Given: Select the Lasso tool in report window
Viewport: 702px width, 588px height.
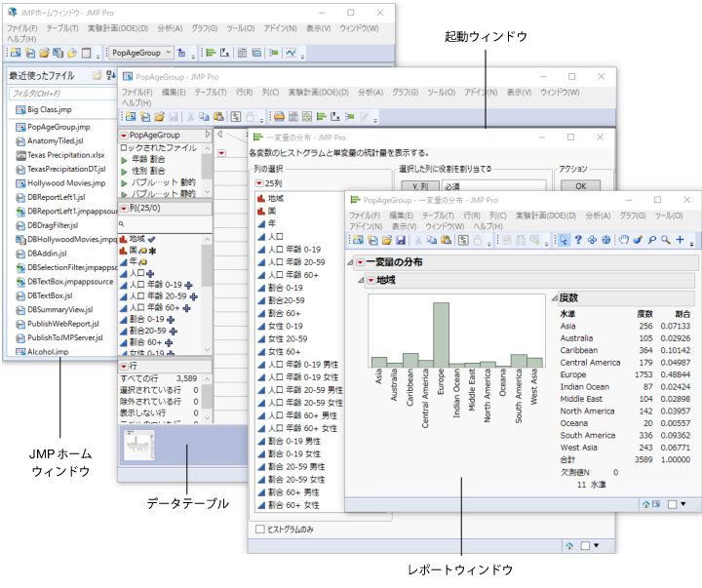Looking at the screenshot, I should coord(652,240).
